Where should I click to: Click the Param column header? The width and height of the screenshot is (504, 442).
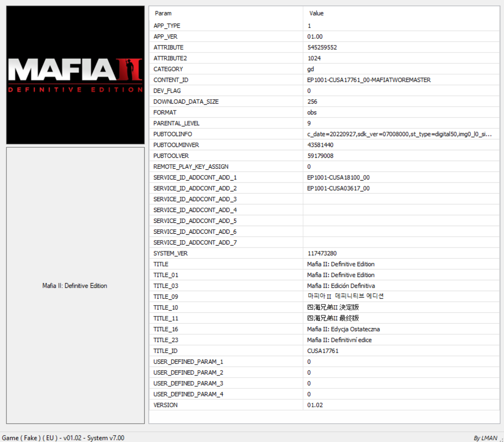pyautogui.click(x=163, y=13)
